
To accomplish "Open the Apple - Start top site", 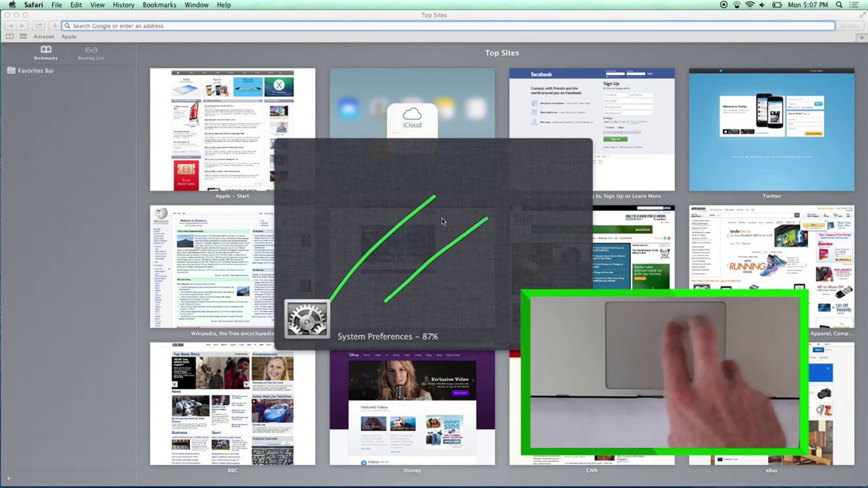I will tap(233, 129).
